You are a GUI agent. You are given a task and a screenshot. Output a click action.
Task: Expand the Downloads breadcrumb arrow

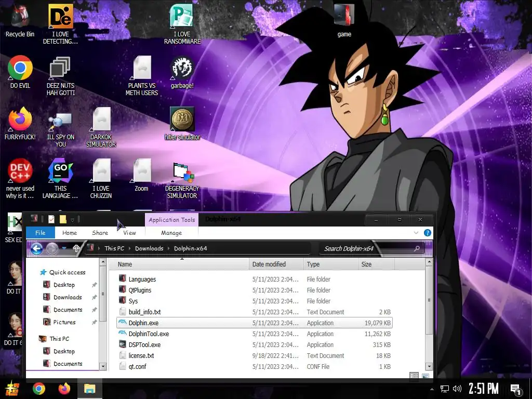tap(169, 248)
